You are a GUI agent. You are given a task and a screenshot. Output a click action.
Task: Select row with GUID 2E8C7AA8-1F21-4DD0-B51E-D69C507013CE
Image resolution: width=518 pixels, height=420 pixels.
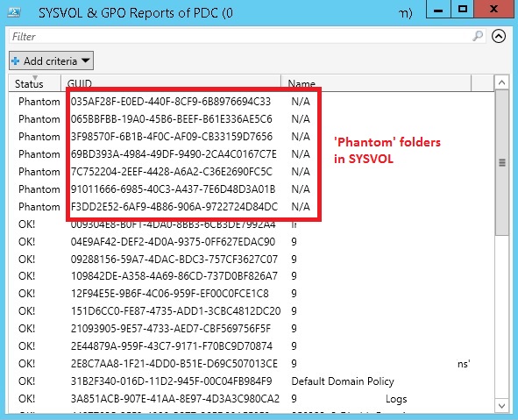pyautogui.click(x=251, y=364)
